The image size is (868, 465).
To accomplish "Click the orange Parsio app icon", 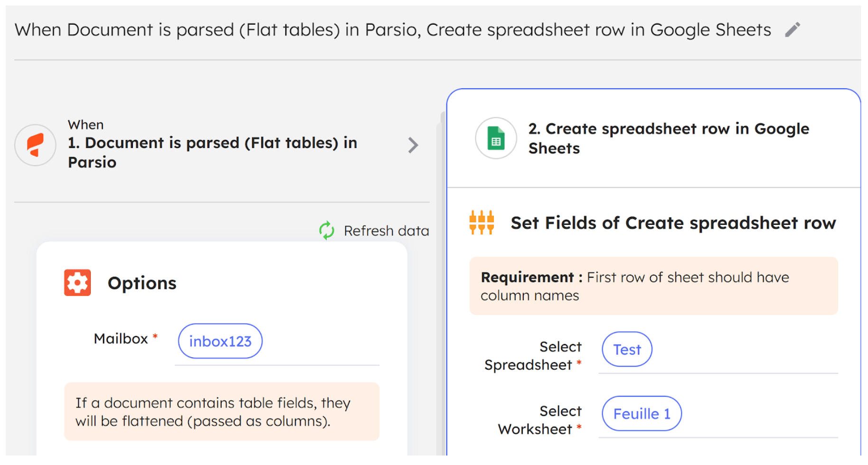I will 36,145.
